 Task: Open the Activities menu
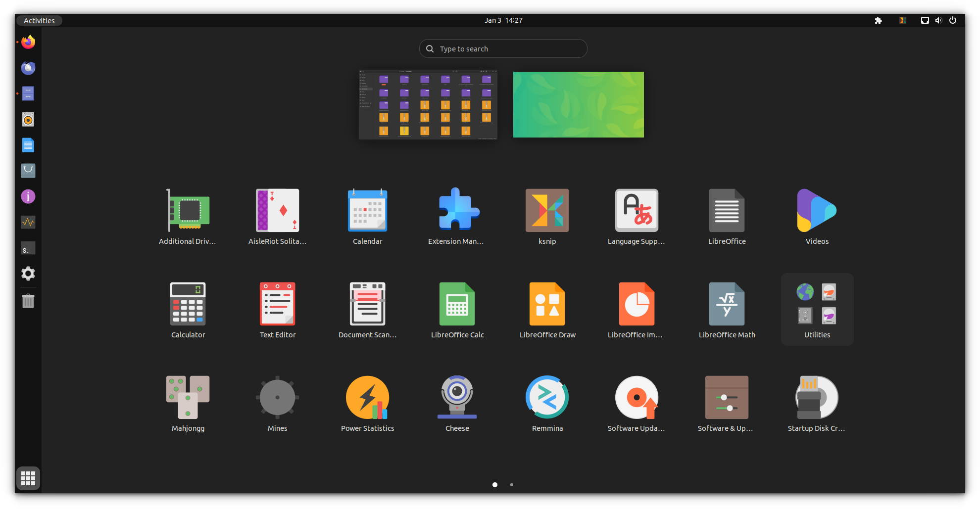coord(39,20)
